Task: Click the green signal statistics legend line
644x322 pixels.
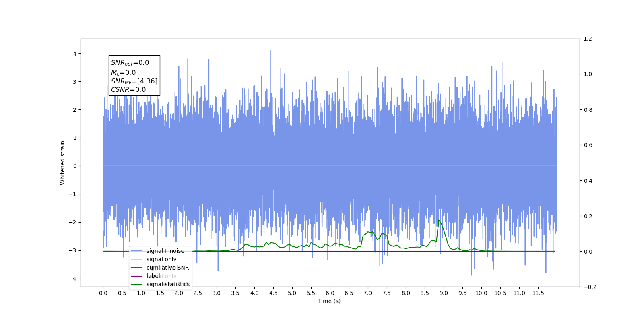Action: 137,284
